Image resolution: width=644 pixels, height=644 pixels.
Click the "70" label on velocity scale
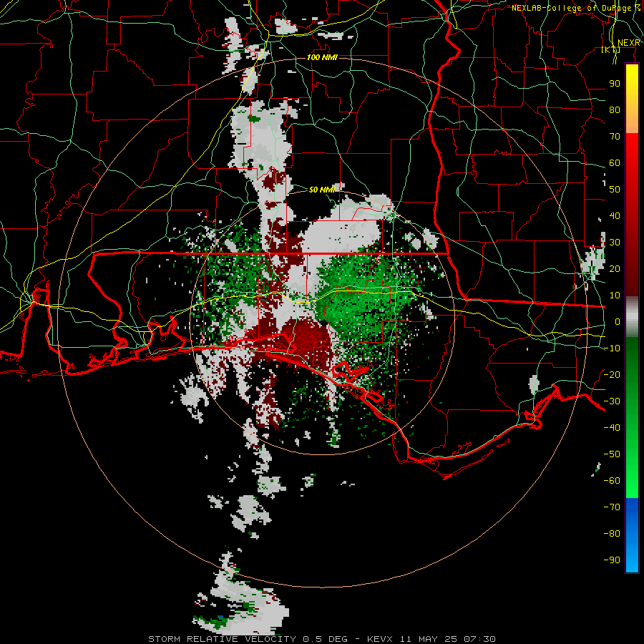click(615, 137)
